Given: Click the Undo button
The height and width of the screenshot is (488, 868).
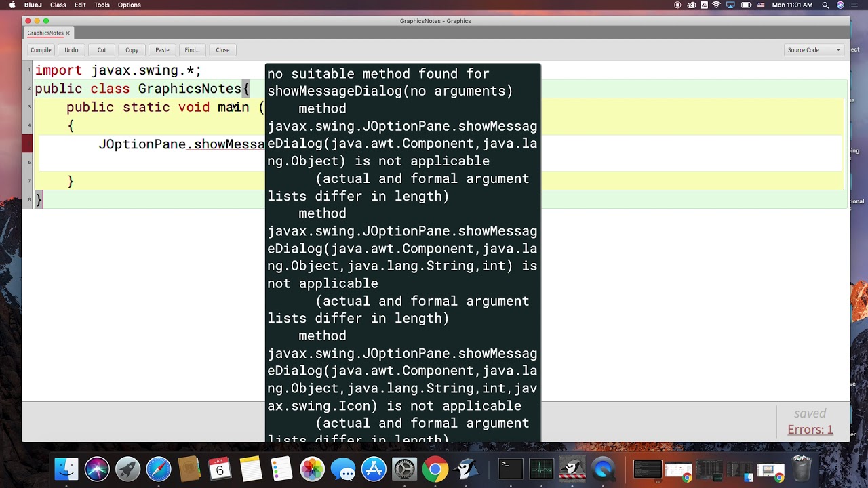Looking at the screenshot, I should (71, 49).
